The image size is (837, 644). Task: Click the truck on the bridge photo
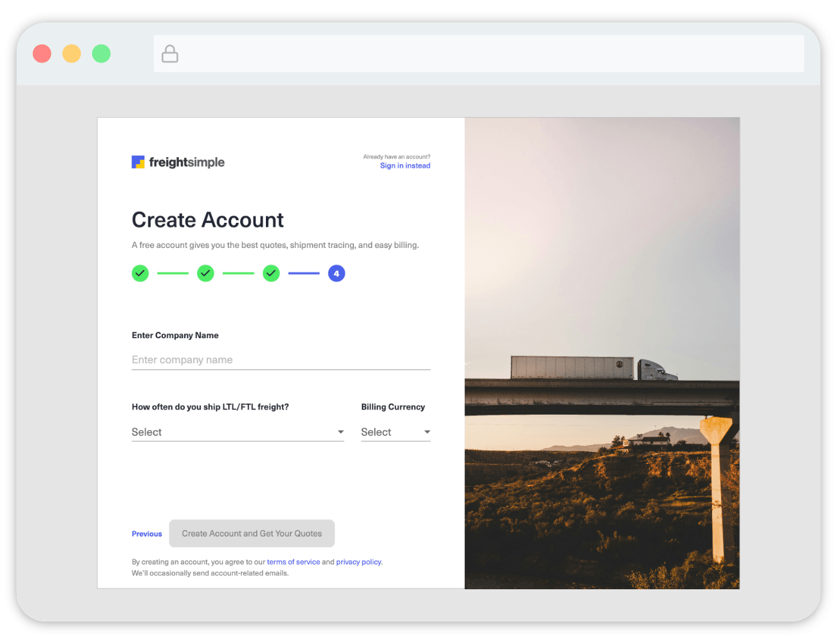click(594, 368)
